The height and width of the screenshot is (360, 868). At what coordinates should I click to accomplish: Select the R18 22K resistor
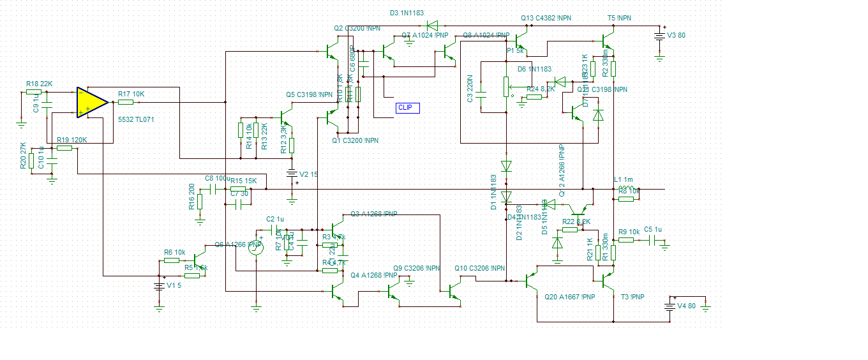coord(34,93)
